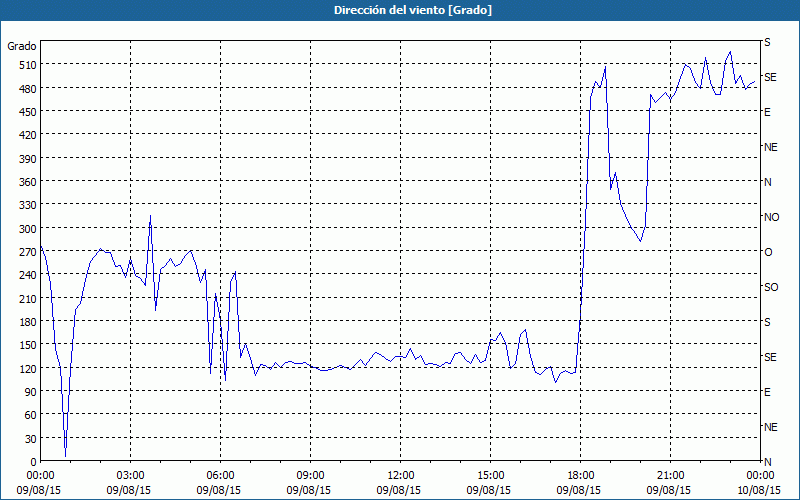Select the 60 degree axis label
Viewport: 800px width, 500px height.
[31, 415]
